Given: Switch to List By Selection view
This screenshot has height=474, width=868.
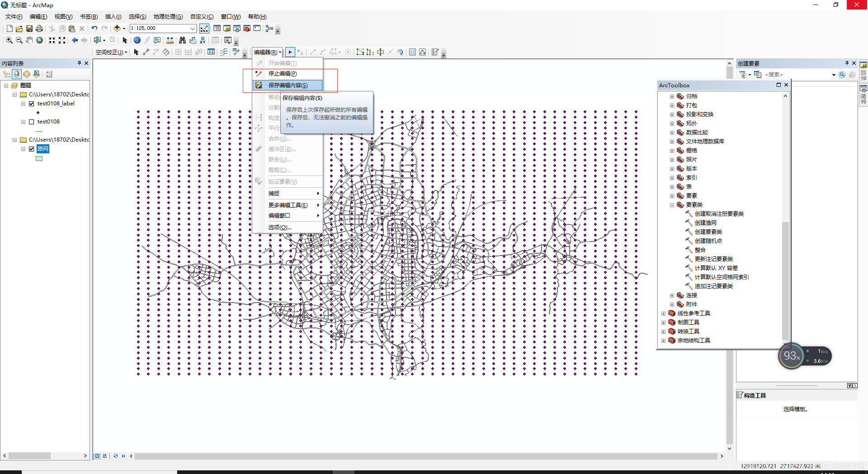Looking at the screenshot, I should (x=37, y=74).
